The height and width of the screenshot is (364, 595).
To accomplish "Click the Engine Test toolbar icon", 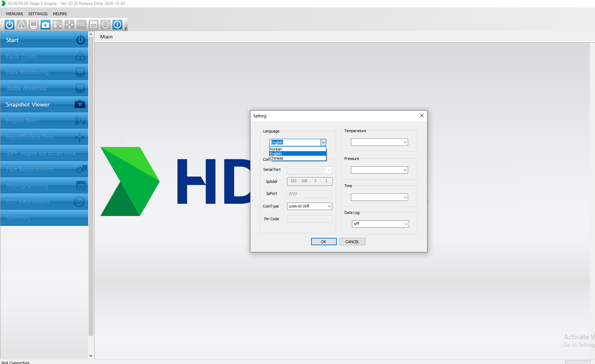I will [x=57, y=25].
